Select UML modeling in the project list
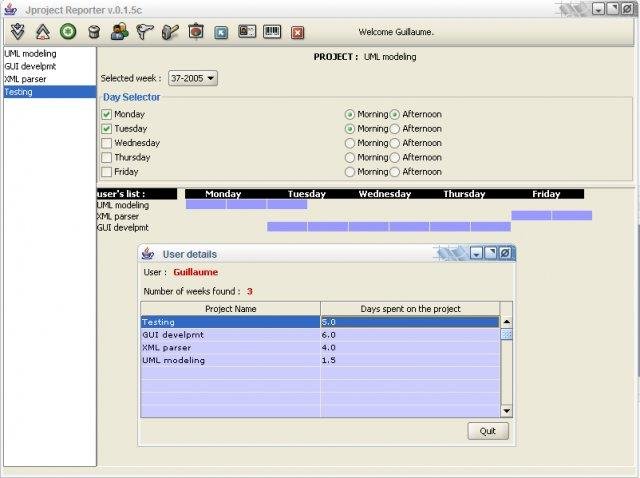This screenshot has width=640, height=478. coord(50,53)
